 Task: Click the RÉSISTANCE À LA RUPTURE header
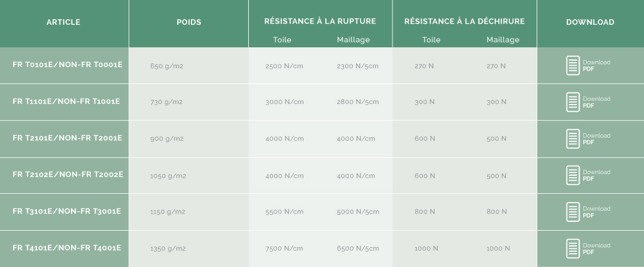click(320, 21)
